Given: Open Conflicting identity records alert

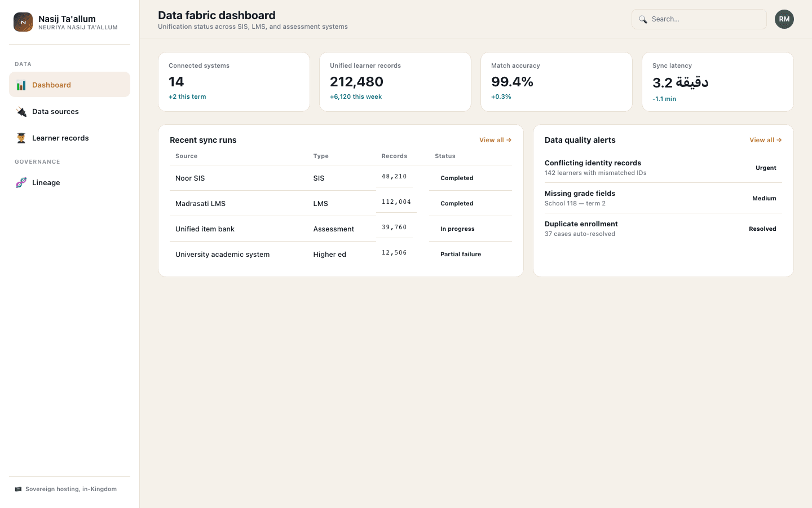Looking at the screenshot, I should click(663, 168).
